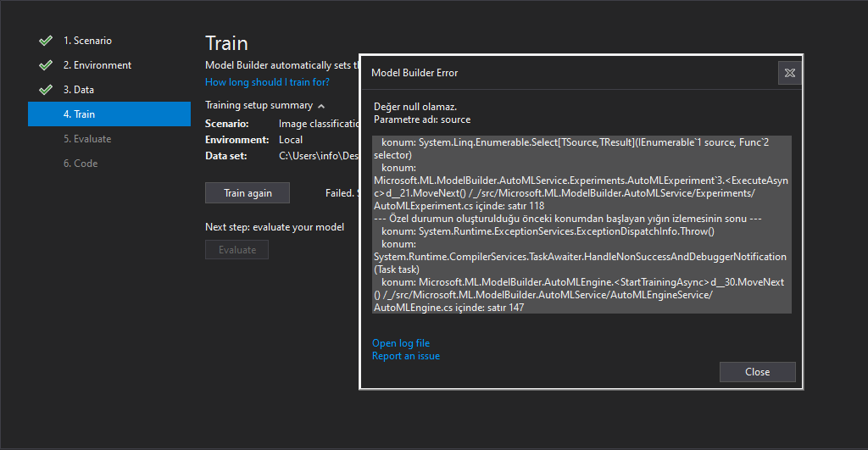Click the Data set path value
Image resolution: width=868 pixels, height=450 pixels.
[x=319, y=156]
